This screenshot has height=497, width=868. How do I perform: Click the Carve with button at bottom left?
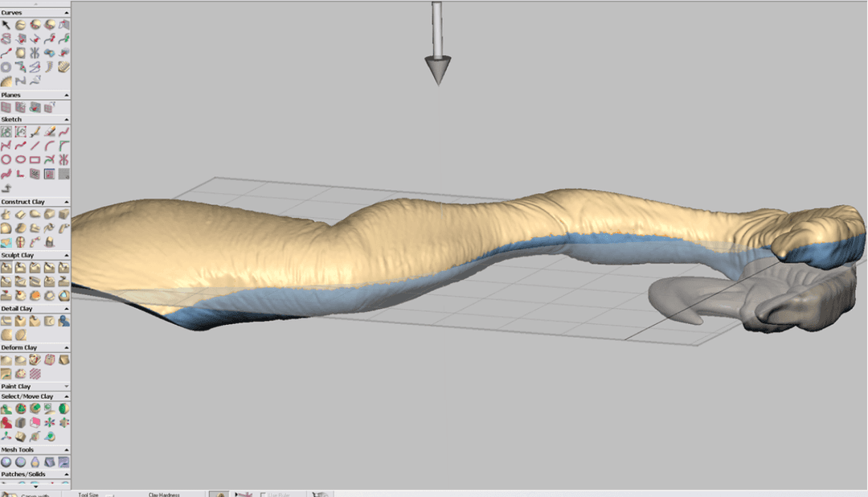32,494
